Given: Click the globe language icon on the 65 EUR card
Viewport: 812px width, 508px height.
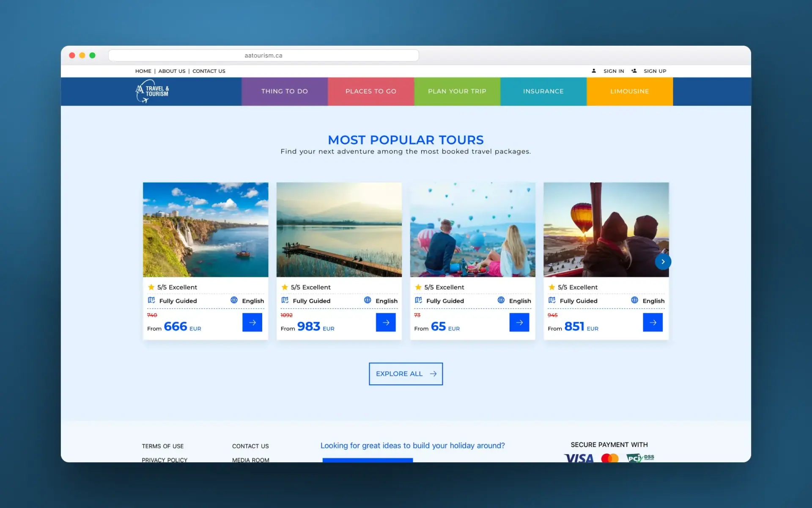Looking at the screenshot, I should 501,300.
